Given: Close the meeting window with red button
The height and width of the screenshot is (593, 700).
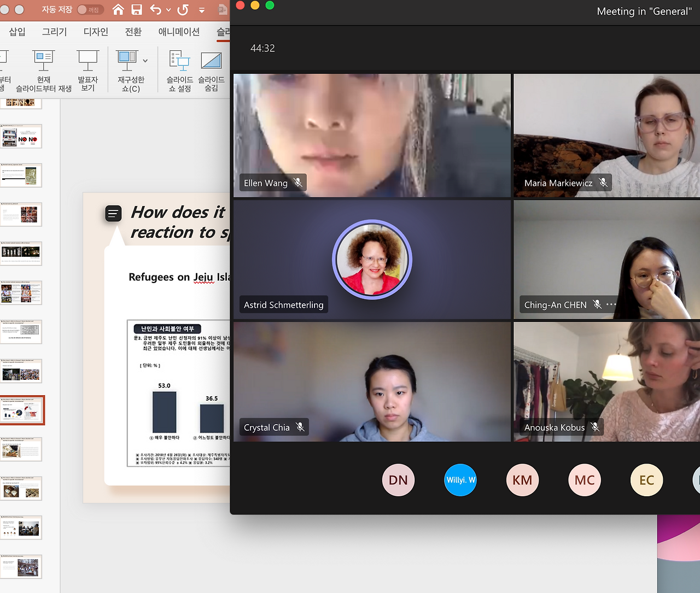Looking at the screenshot, I should [240, 5].
